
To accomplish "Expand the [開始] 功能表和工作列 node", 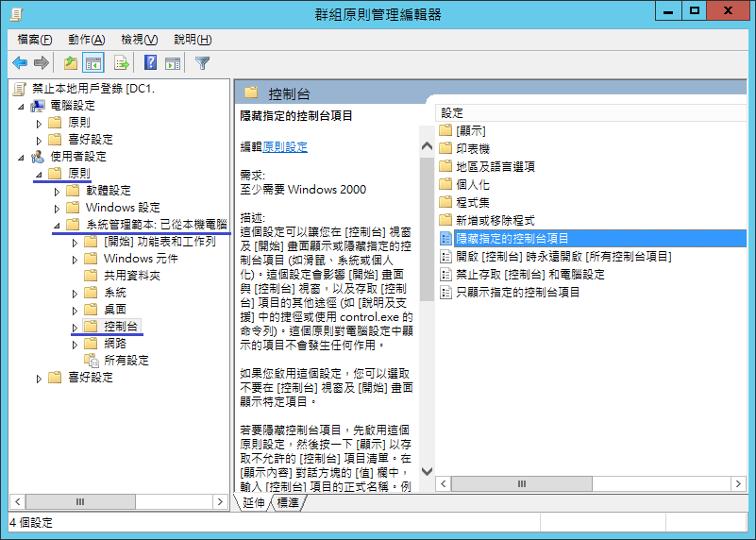I will [75, 243].
